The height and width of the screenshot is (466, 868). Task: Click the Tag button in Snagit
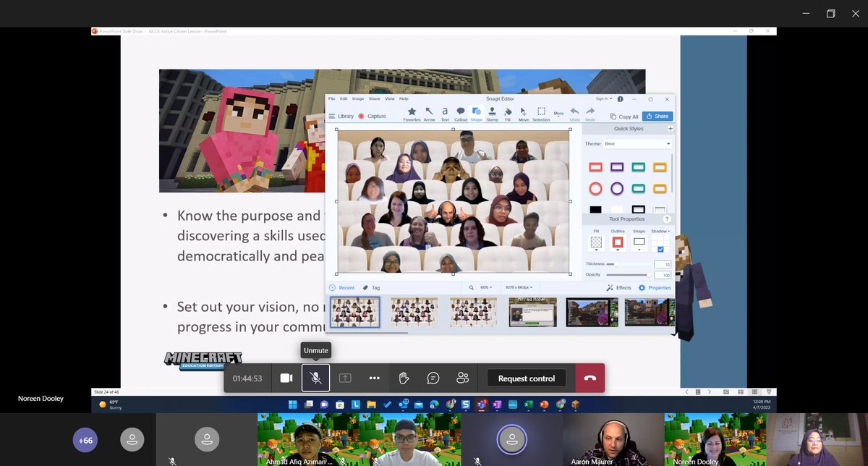coord(371,288)
